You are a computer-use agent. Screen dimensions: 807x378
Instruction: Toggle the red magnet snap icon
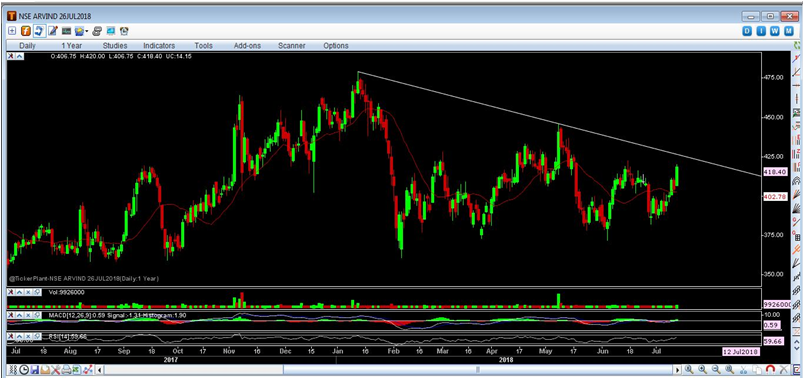click(x=770, y=370)
